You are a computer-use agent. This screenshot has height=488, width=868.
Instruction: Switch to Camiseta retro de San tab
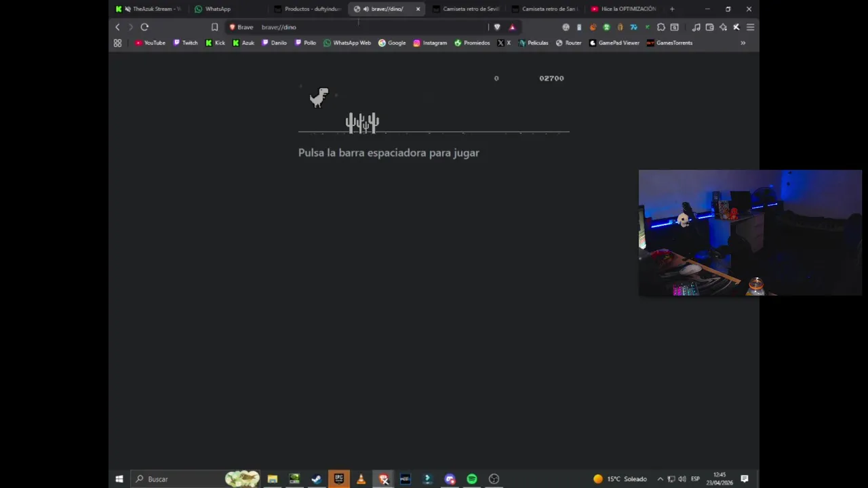coord(545,9)
